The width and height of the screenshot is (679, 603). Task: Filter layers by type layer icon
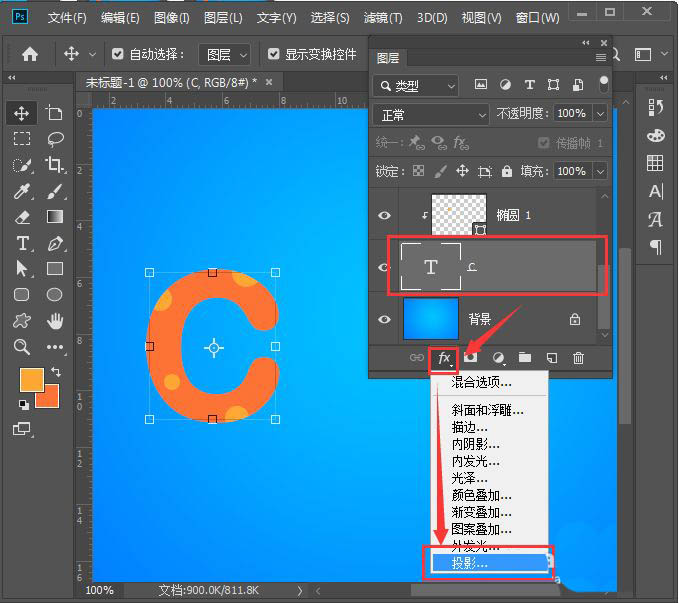coord(529,84)
